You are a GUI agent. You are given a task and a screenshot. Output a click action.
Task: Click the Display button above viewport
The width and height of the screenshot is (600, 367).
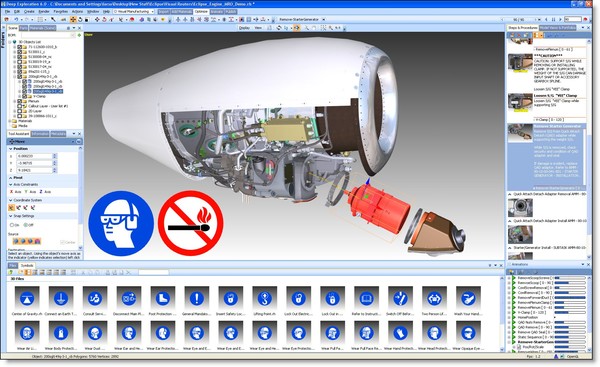(244, 28)
